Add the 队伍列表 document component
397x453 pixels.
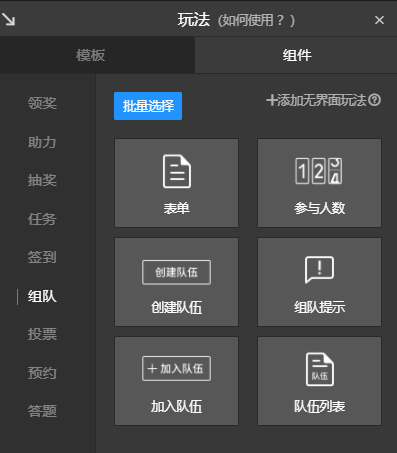(x=319, y=381)
